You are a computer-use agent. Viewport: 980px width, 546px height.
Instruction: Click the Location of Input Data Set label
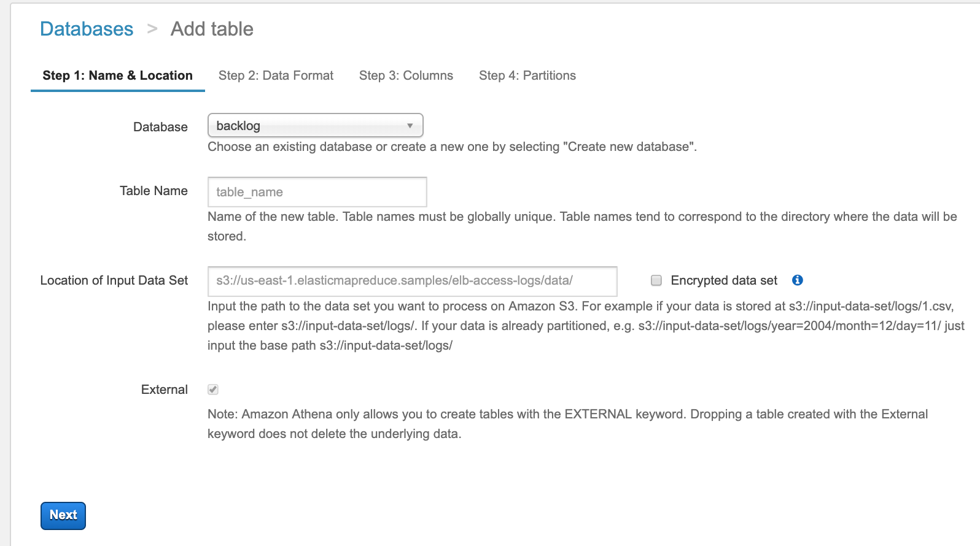pyautogui.click(x=114, y=280)
